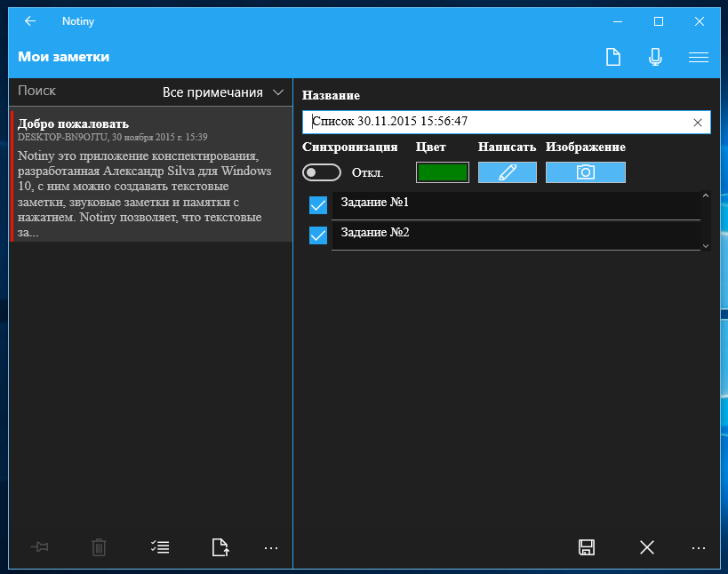Image resolution: width=728 pixels, height=574 pixels.
Task: Open handwriting with the pencil button
Action: click(508, 172)
